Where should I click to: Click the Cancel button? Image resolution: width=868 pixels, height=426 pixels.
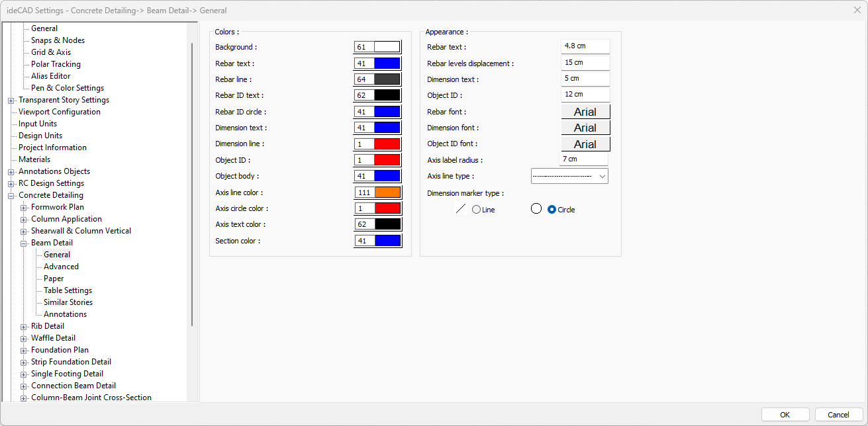click(x=838, y=415)
